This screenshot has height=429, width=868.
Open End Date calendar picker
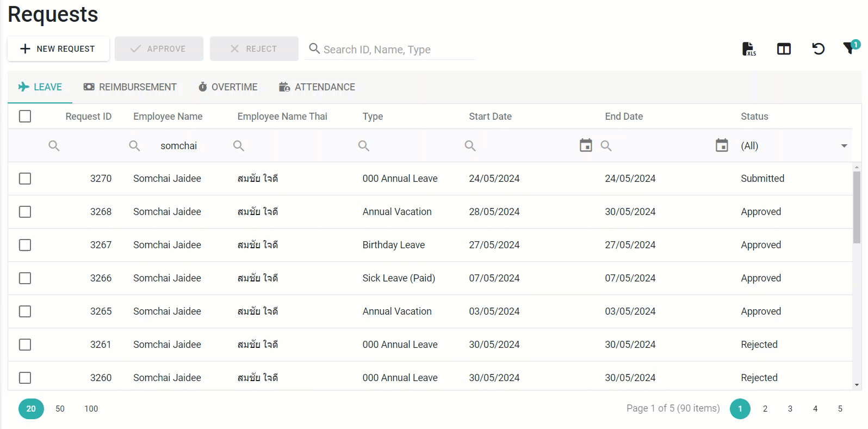[722, 145]
